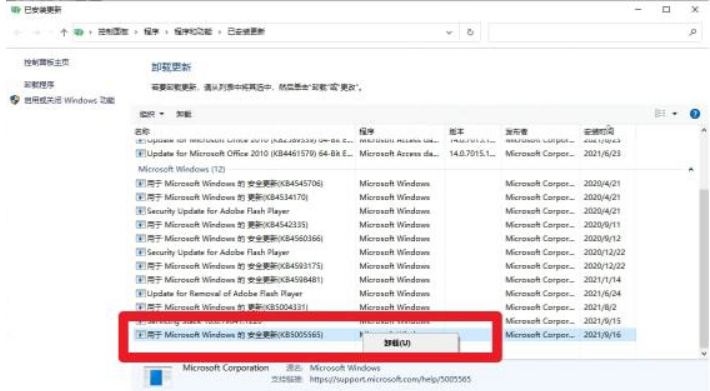Screen dimensions: 710x391
Task: Click the 2020/9/12 install date
Action: [602, 238]
